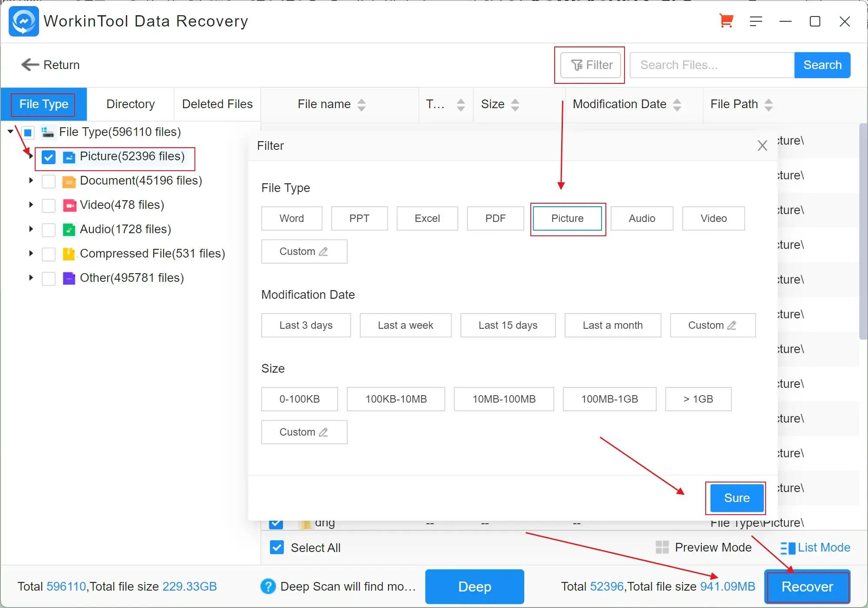Filter by Last a month
868x608 pixels.
[613, 325]
